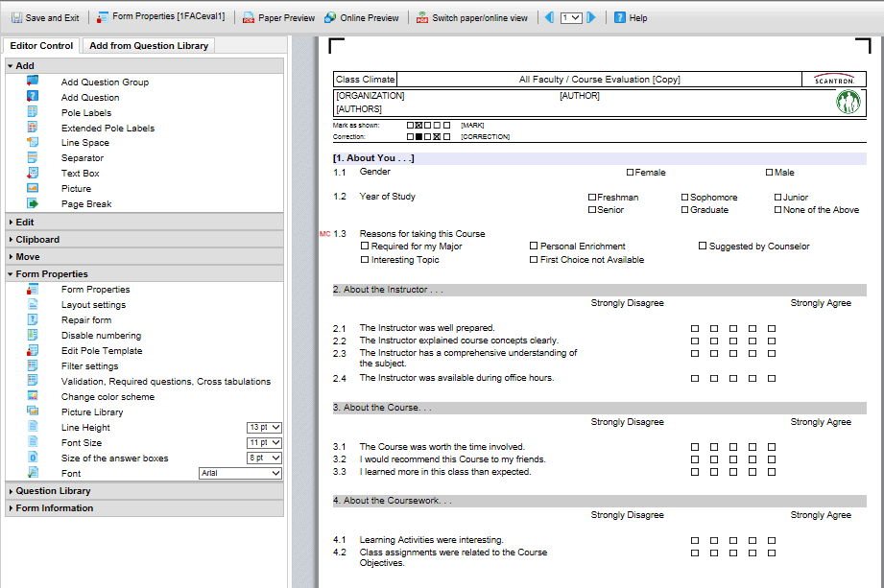Click the Online Preview label
The width and height of the screenshot is (884, 588).
370,18
